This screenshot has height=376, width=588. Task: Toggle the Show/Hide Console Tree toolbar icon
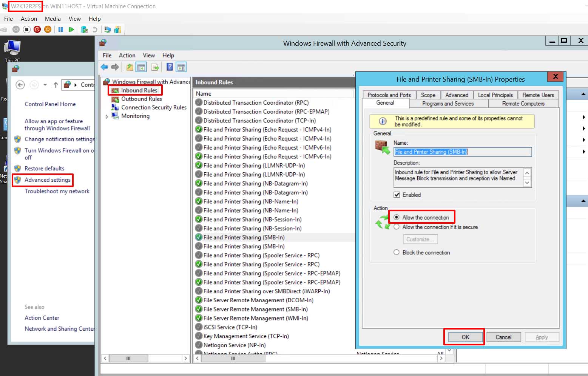pos(141,67)
